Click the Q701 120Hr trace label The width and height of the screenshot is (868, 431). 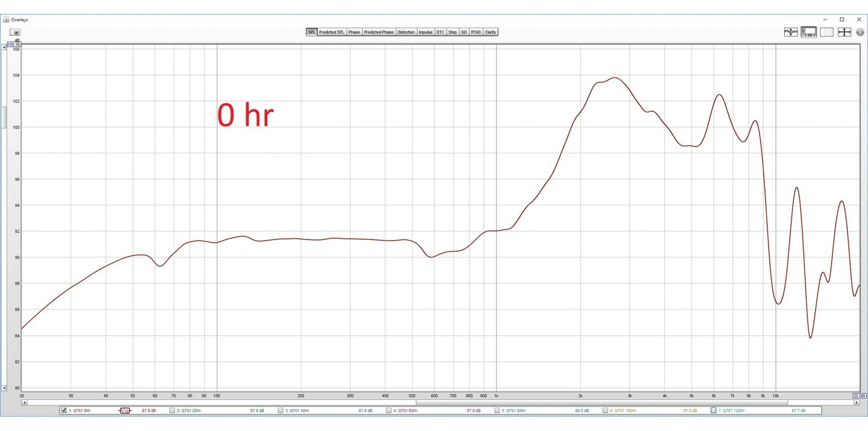click(731, 411)
